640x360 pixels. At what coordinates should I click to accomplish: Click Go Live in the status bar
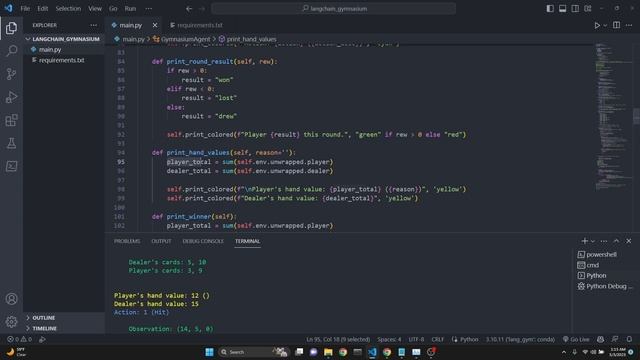[x=576, y=339]
